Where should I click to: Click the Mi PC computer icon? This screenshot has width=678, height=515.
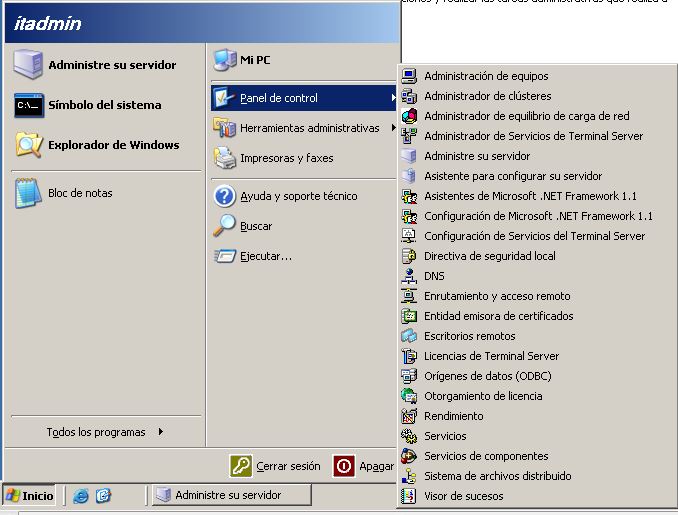[225, 60]
